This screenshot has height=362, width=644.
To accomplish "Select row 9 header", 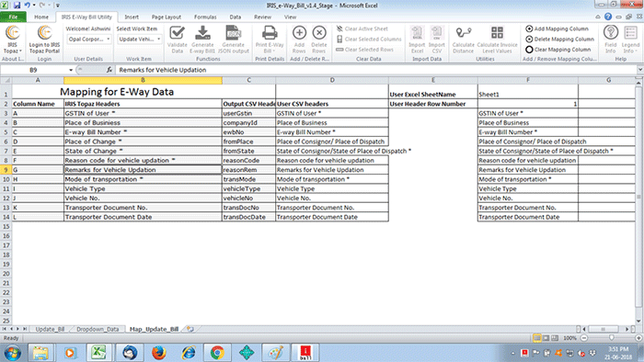I will click(6, 170).
